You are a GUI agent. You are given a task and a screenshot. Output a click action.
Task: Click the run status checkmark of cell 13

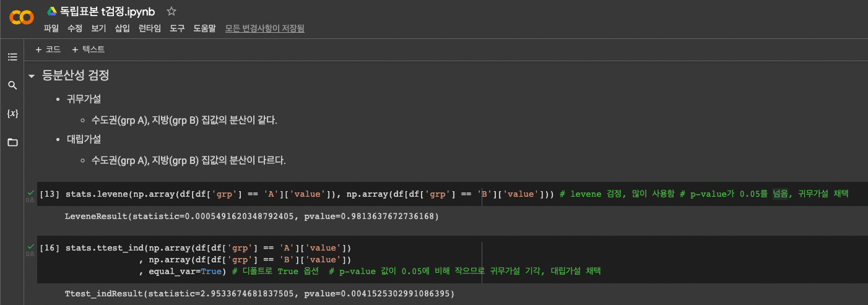[30, 193]
